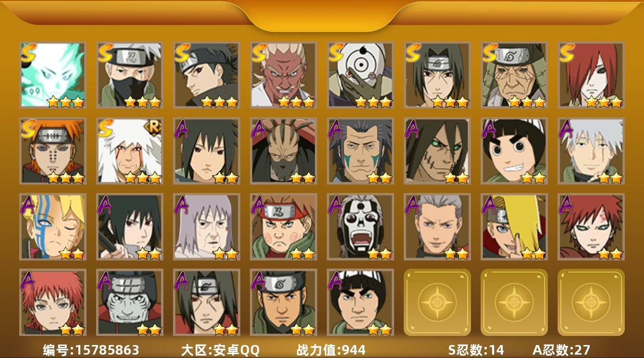Viewport: 644px width, 358px height.
Task: Select the glowing cyan chakra-mode ninja portrait
Action: tap(53, 74)
